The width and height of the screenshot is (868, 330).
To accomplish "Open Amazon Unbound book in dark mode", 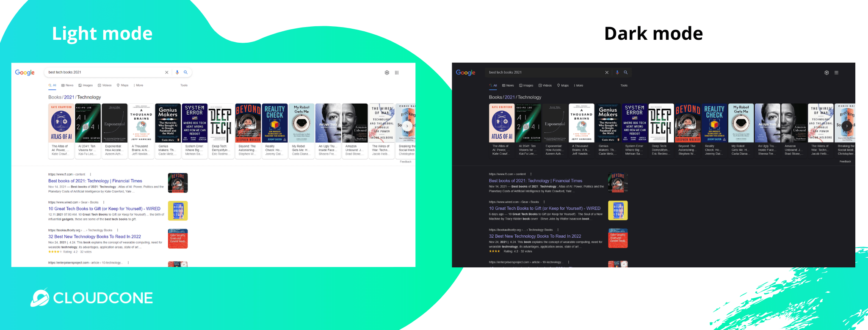I will coord(794,130).
